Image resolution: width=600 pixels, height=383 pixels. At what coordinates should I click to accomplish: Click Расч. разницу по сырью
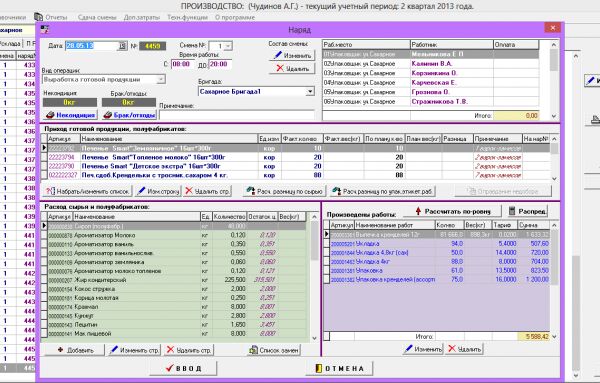(x=284, y=191)
